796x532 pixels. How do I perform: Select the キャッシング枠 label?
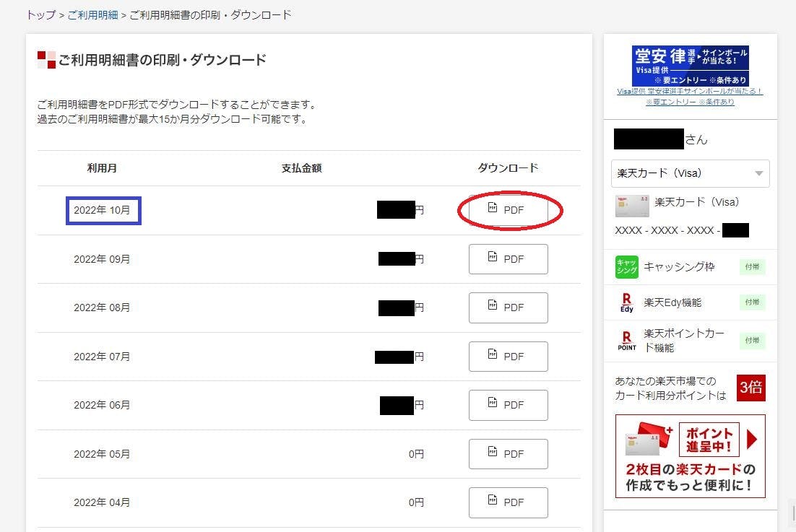click(679, 267)
